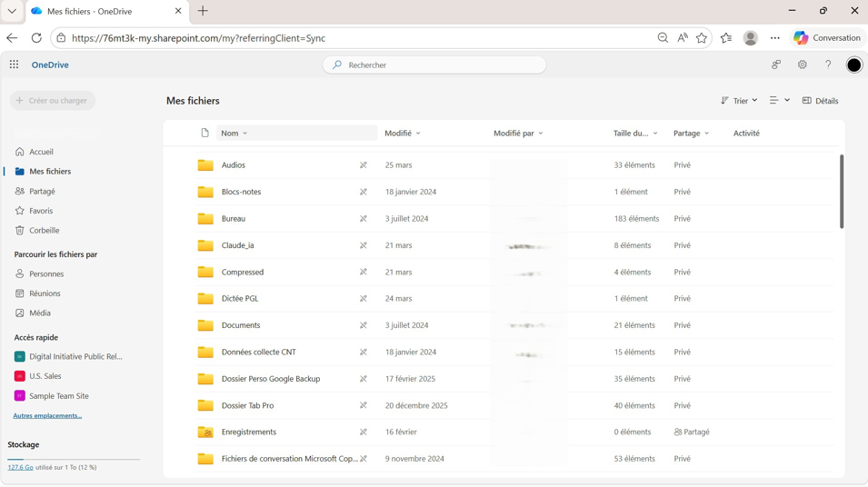This screenshot has width=868, height=487.
Task: Open the Trier sort dropdown
Action: [739, 101]
